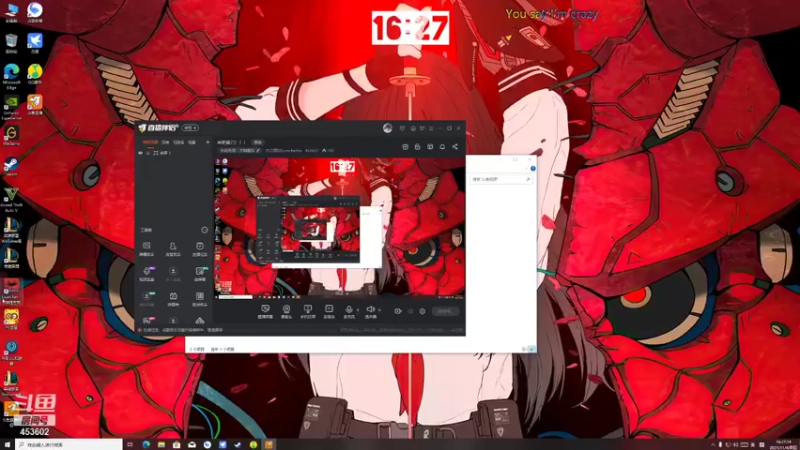Open Task View on the taskbar
The image size is (800, 450).
[131, 445]
